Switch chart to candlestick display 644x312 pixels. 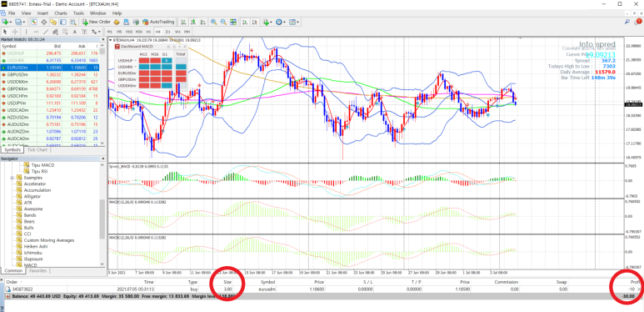[x=192, y=22]
